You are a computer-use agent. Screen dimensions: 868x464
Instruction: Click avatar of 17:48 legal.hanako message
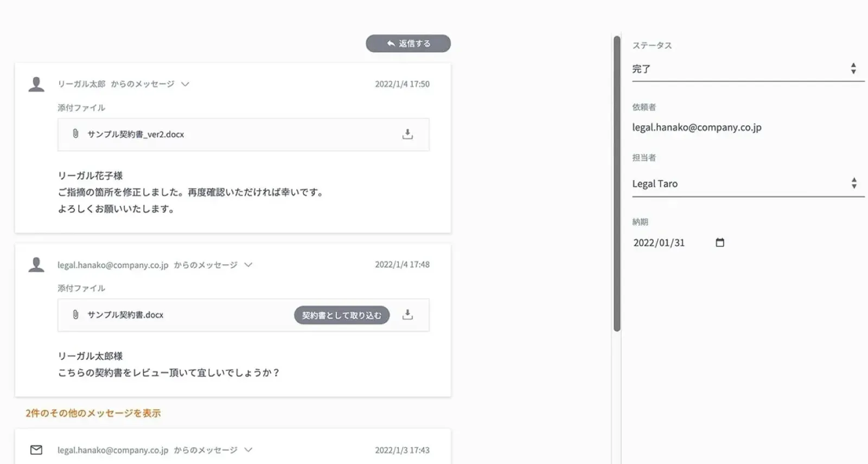36,265
